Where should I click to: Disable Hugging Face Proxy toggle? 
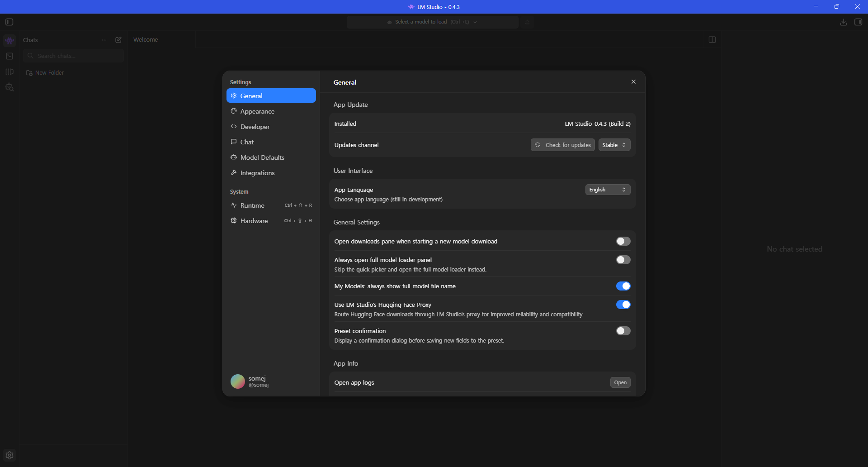pyautogui.click(x=623, y=305)
